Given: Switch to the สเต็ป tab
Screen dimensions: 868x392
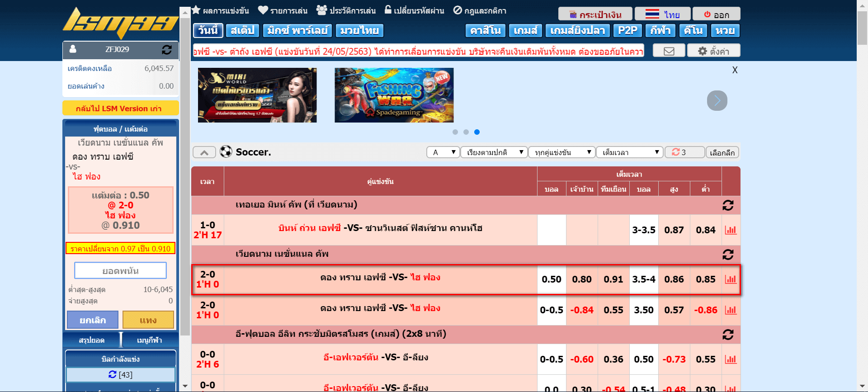Looking at the screenshot, I should pyautogui.click(x=242, y=31).
